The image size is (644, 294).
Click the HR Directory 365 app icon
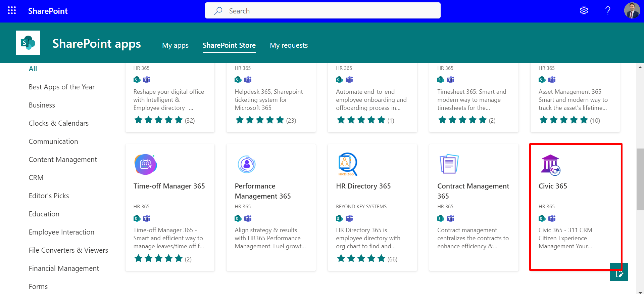[348, 164]
